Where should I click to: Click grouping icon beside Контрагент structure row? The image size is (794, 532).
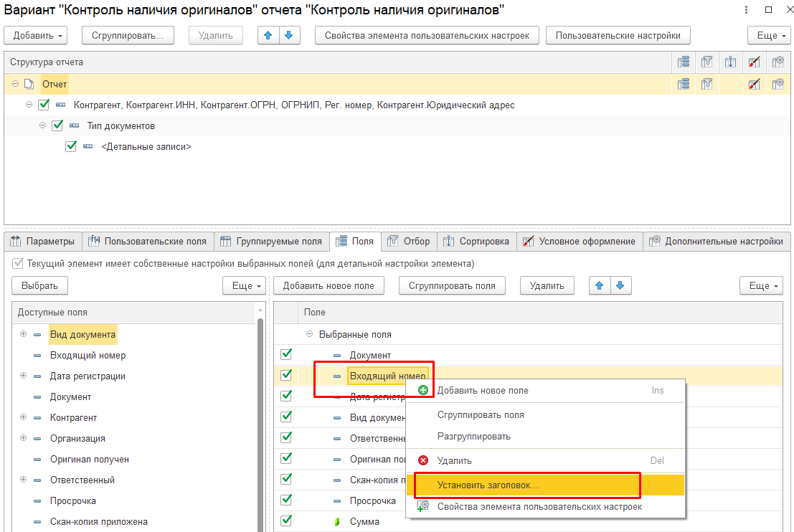click(61, 105)
